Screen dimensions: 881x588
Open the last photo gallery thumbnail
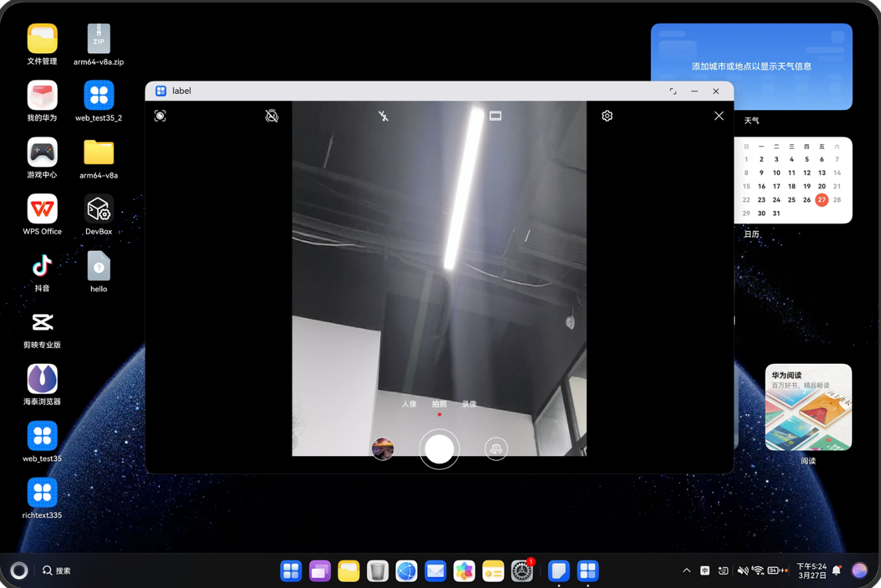click(383, 448)
